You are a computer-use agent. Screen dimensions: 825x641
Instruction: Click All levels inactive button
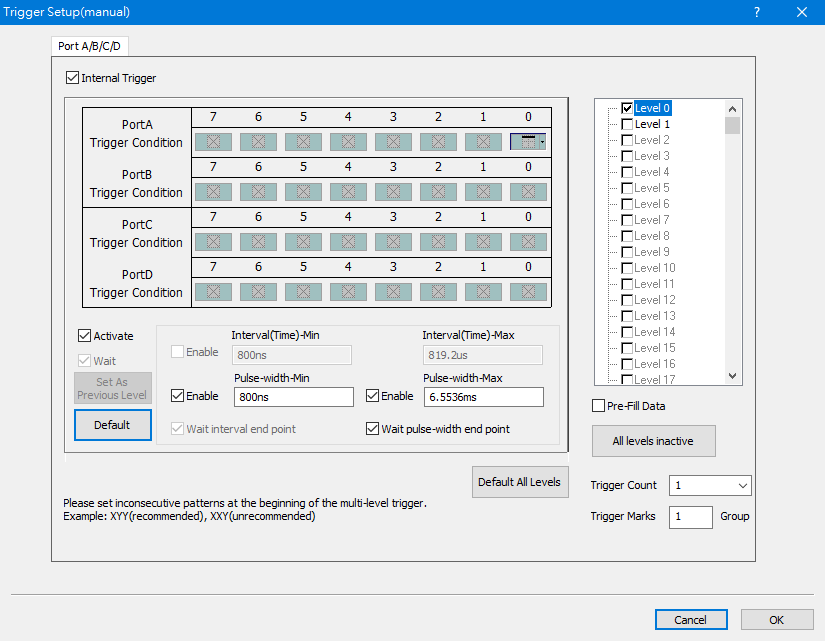coord(653,441)
